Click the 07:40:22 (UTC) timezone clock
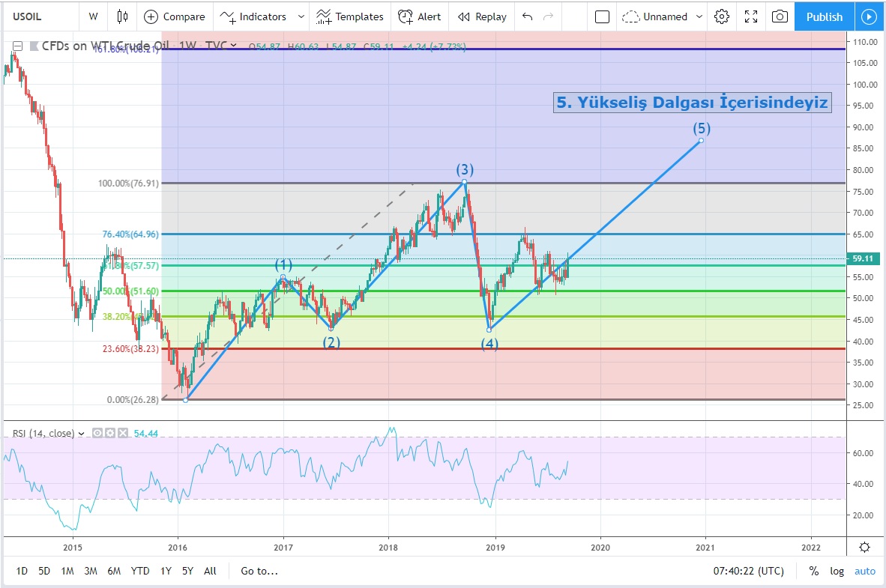 [748, 571]
